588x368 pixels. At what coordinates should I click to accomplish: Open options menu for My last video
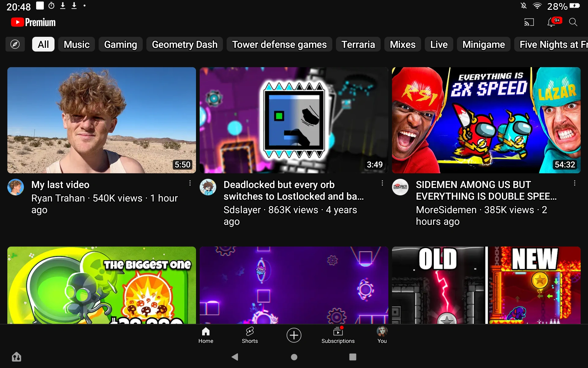(190, 183)
